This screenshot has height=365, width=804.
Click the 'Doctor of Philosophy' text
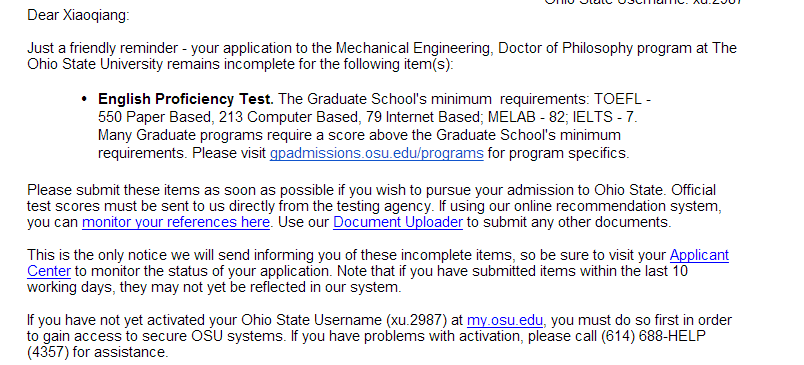[x=566, y=48]
